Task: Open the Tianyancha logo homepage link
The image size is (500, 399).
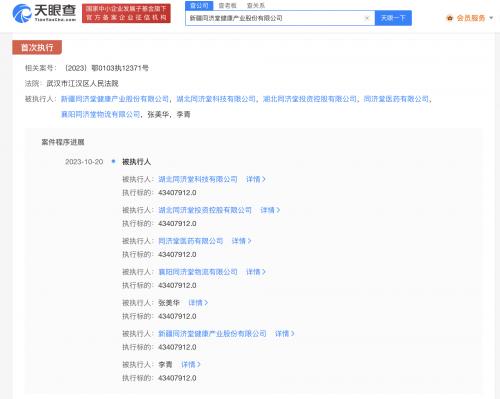Action: coord(44,13)
